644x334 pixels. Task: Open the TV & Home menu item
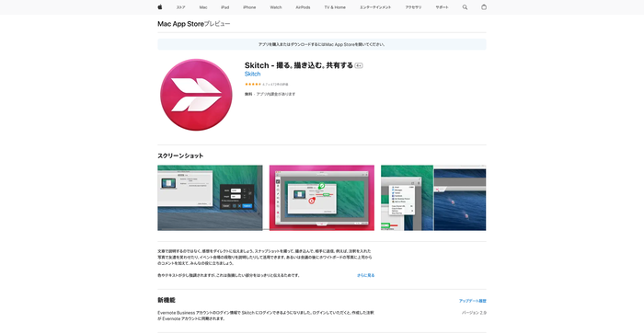(335, 7)
